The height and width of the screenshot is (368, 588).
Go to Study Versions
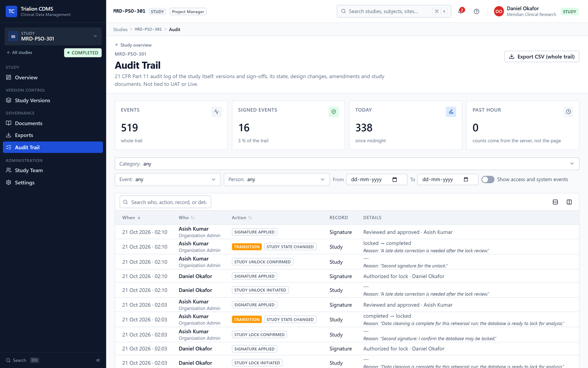coord(53,100)
